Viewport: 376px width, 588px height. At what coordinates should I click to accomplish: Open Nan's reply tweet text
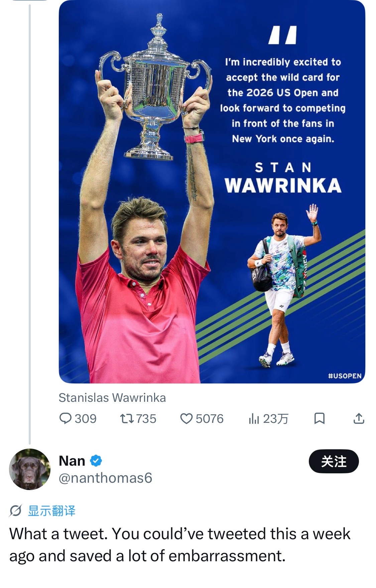(x=180, y=545)
